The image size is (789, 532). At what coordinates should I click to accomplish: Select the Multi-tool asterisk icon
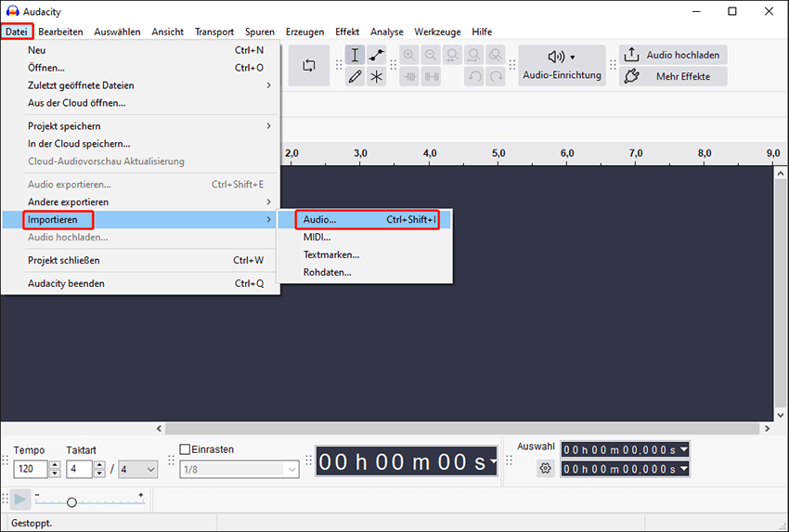[x=376, y=76]
